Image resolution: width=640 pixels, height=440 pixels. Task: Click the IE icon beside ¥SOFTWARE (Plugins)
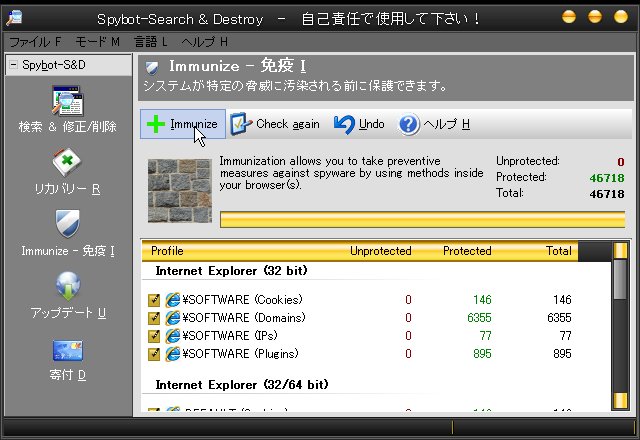173,354
